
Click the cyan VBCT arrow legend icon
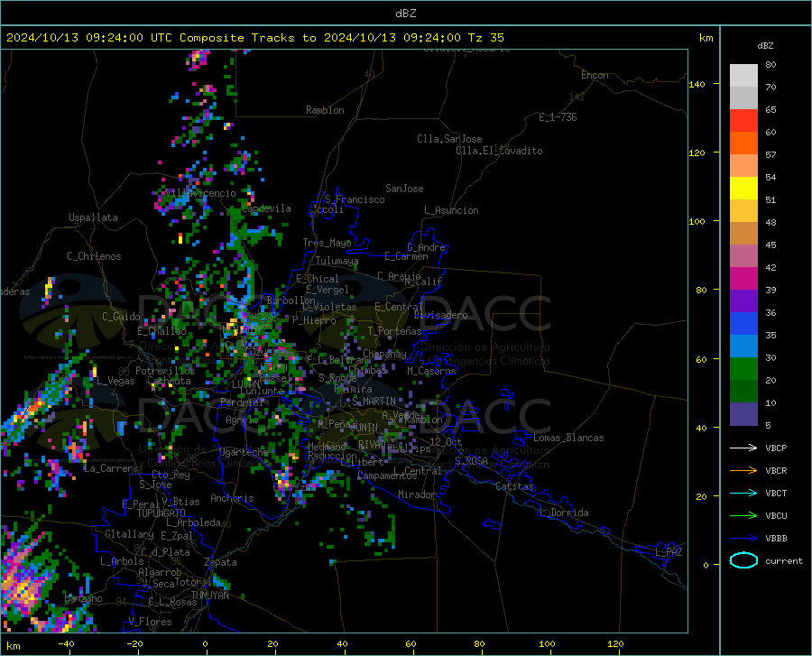743,493
